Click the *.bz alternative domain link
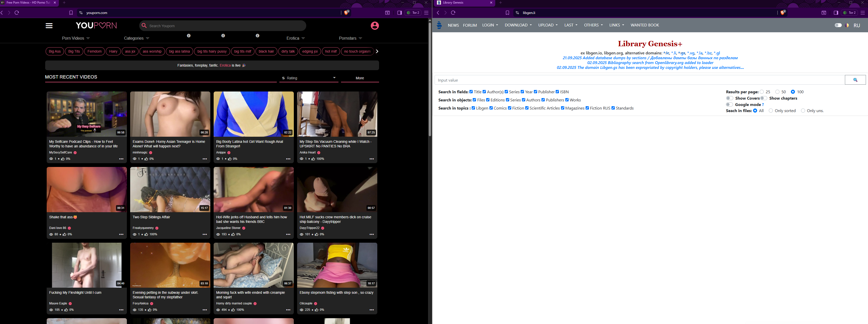The width and height of the screenshot is (868, 324). point(708,53)
